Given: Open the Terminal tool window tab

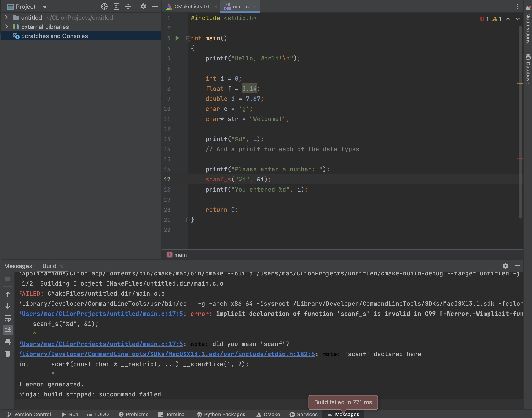Looking at the screenshot, I should tap(172, 414).
